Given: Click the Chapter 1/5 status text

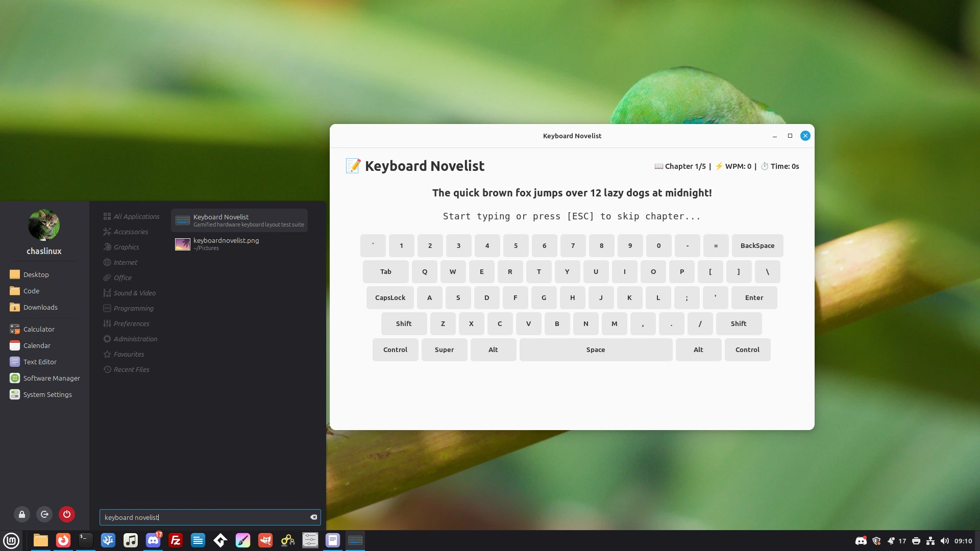Looking at the screenshot, I should tap(680, 166).
